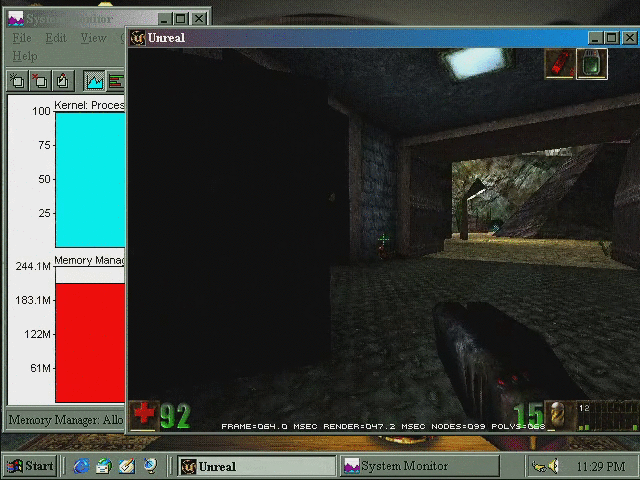
Task: Click the health value 92 in Unreal
Action: point(175,416)
